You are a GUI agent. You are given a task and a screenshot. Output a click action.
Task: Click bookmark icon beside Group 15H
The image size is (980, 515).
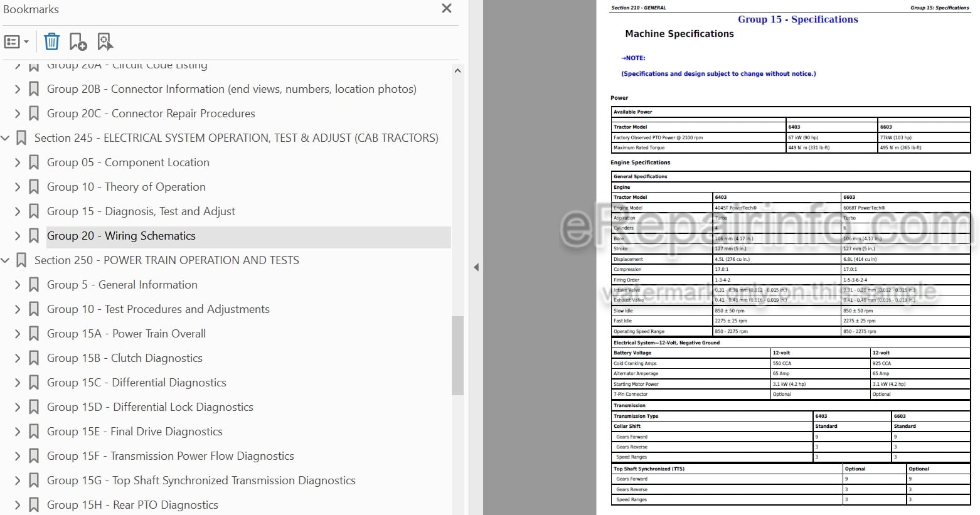[35, 505]
